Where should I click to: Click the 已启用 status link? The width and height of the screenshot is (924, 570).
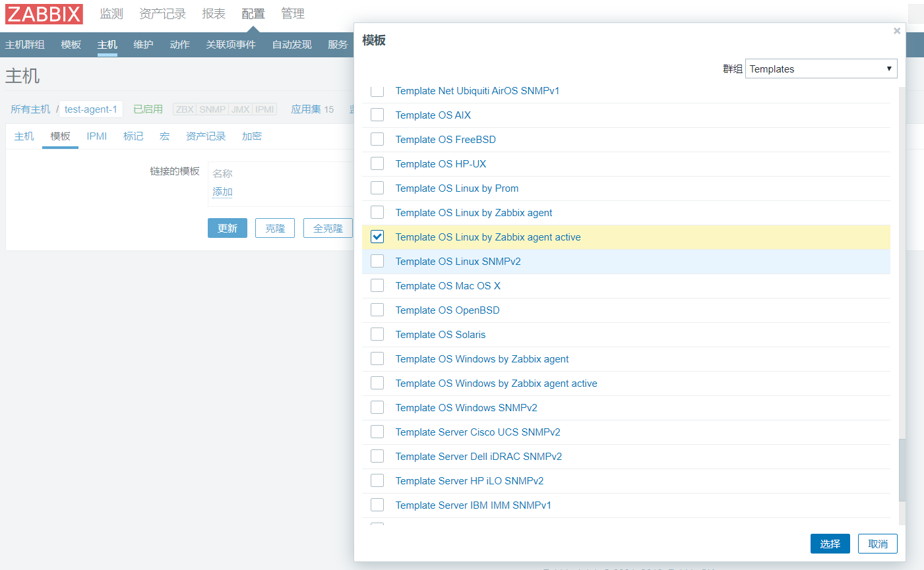click(x=148, y=109)
